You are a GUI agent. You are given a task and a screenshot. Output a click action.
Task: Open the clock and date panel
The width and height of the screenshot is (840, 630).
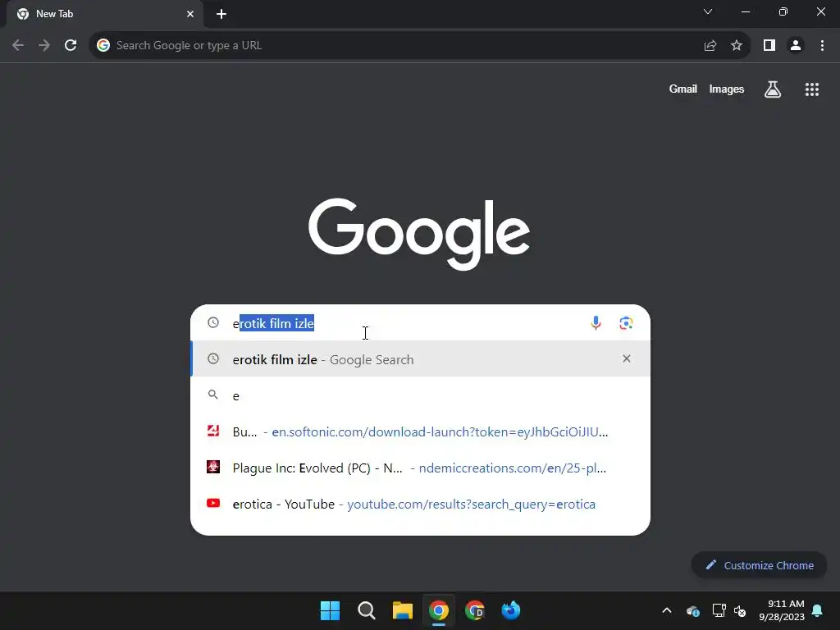pyautogui.click(x=782, y=610)
